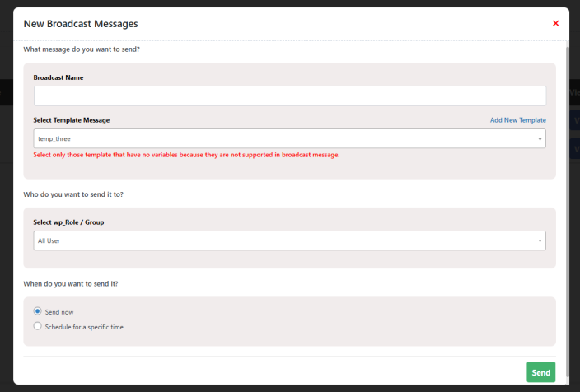
Task: Click the 'Select Template Message' label
Action: coord(72,120)
